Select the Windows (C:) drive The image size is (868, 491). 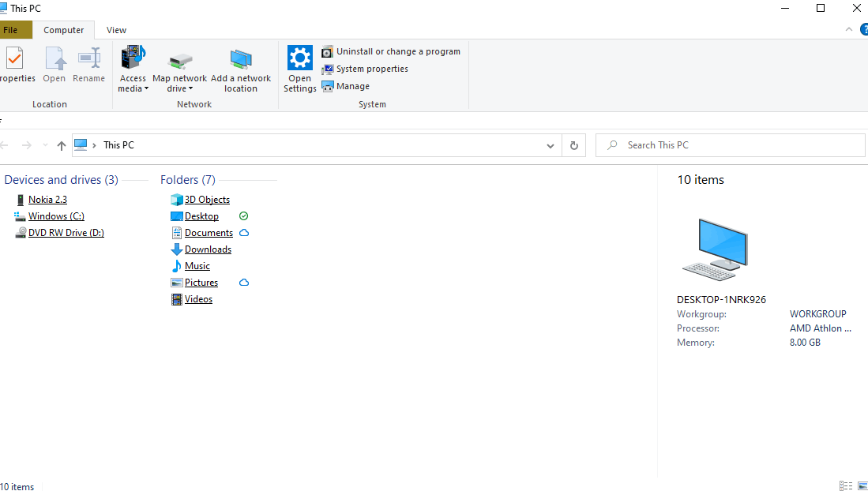click(56, 216)
